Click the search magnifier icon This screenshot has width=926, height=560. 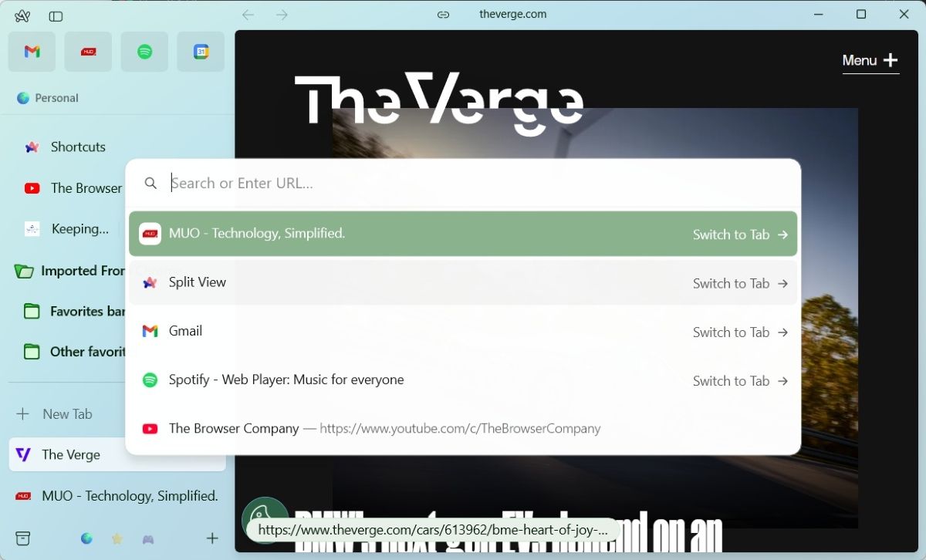tap(151, 183)
